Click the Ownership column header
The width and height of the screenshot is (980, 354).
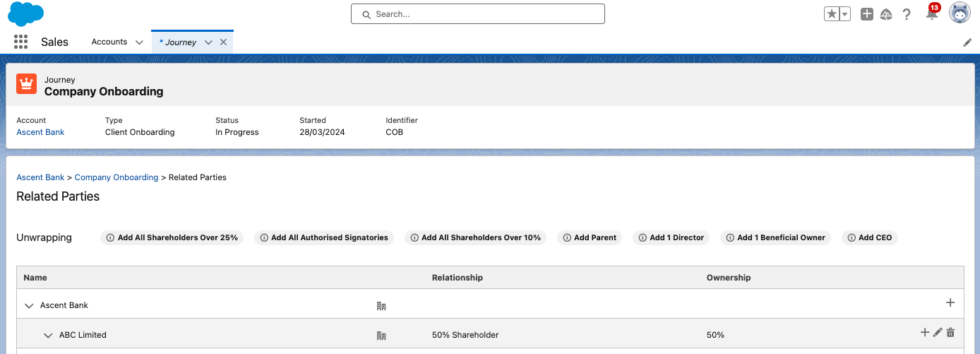click(x=729, y=278)
